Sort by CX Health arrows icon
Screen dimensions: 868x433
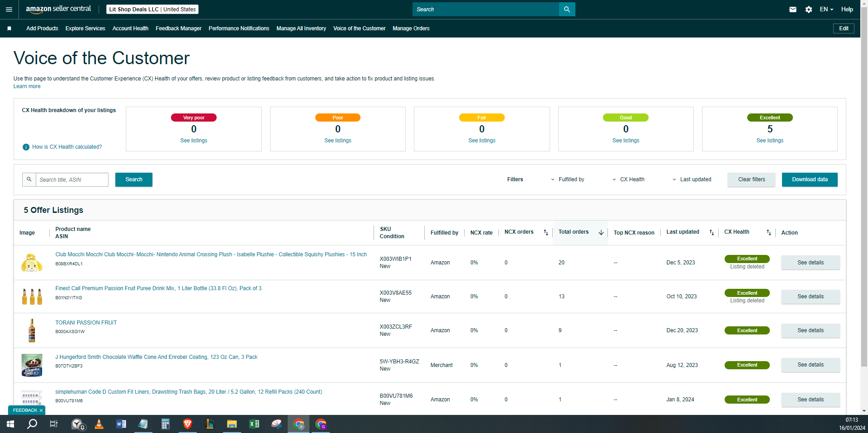point(769,232)
